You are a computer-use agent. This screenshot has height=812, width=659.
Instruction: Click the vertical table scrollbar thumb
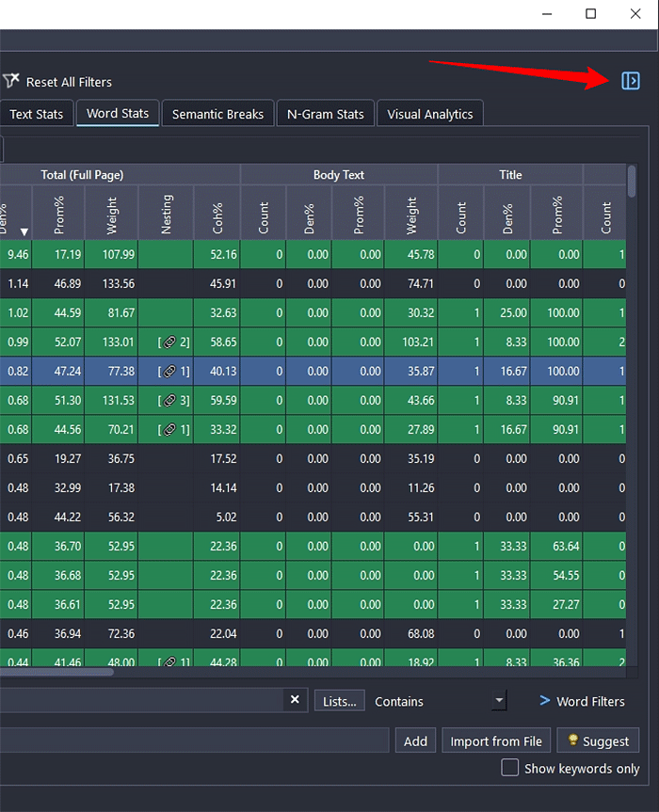pyautogui.click(x=631, y=182)
